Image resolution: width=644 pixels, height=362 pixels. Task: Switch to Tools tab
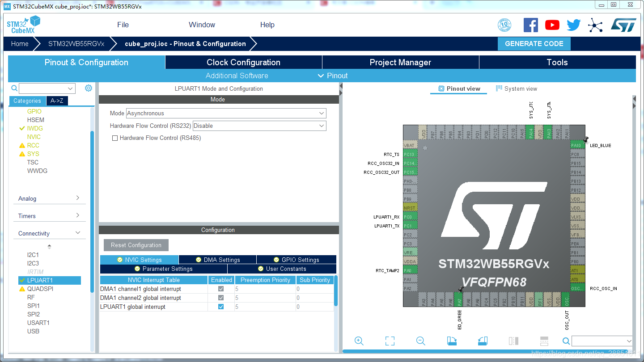557,62
